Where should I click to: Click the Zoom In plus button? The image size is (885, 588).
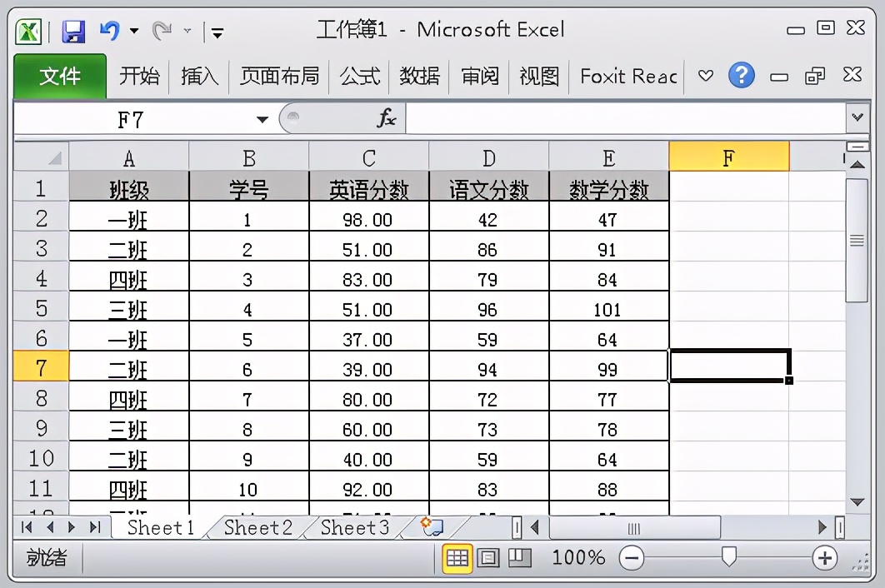click(x=824, y=558)
